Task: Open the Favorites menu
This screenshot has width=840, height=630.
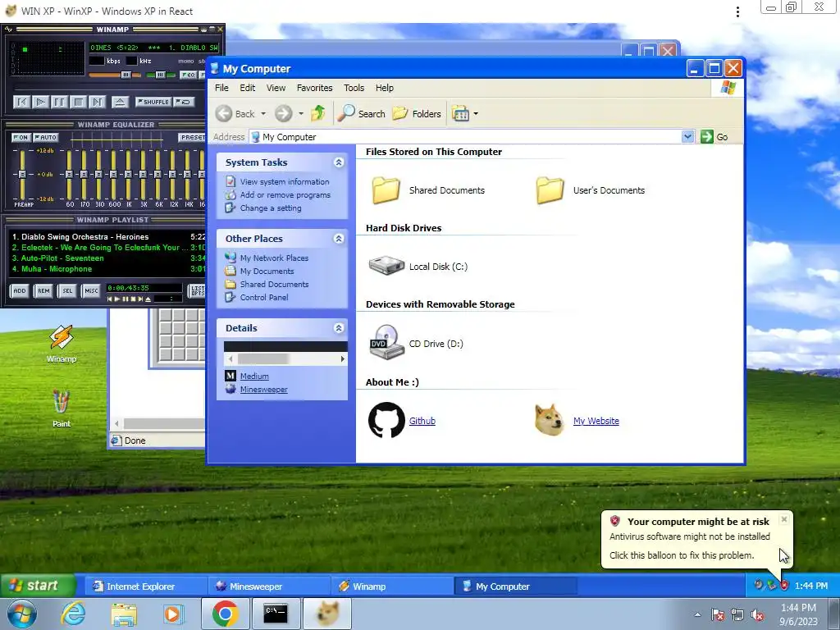Action: coord(314,88)
